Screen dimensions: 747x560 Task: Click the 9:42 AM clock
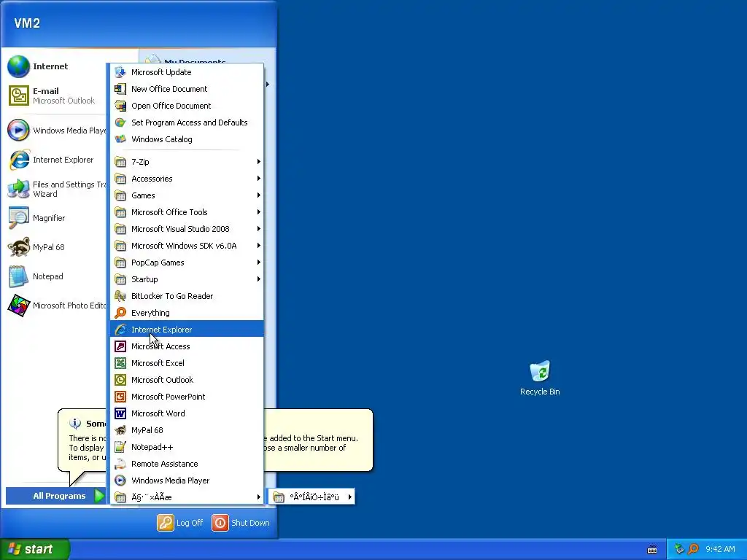(x=720, y=549)
